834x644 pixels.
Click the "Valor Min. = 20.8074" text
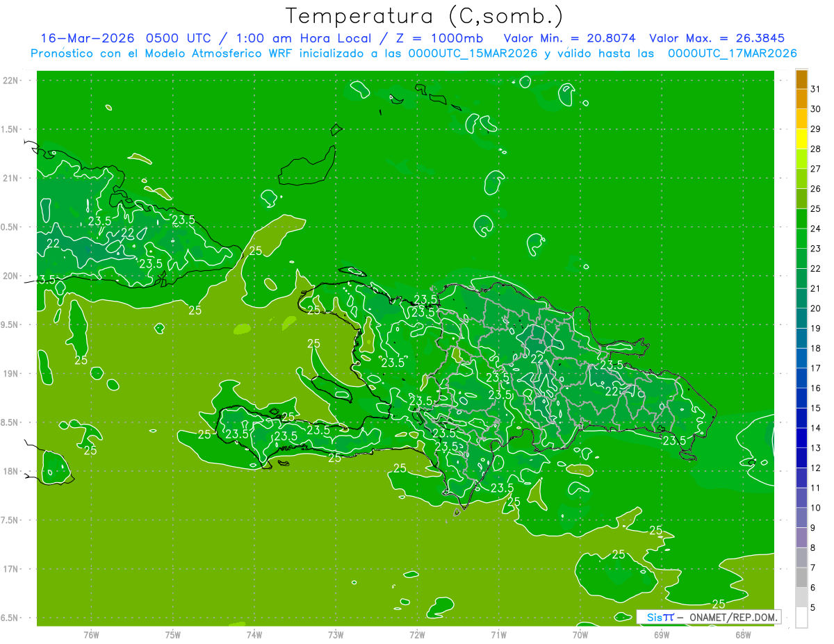(569, 38)
